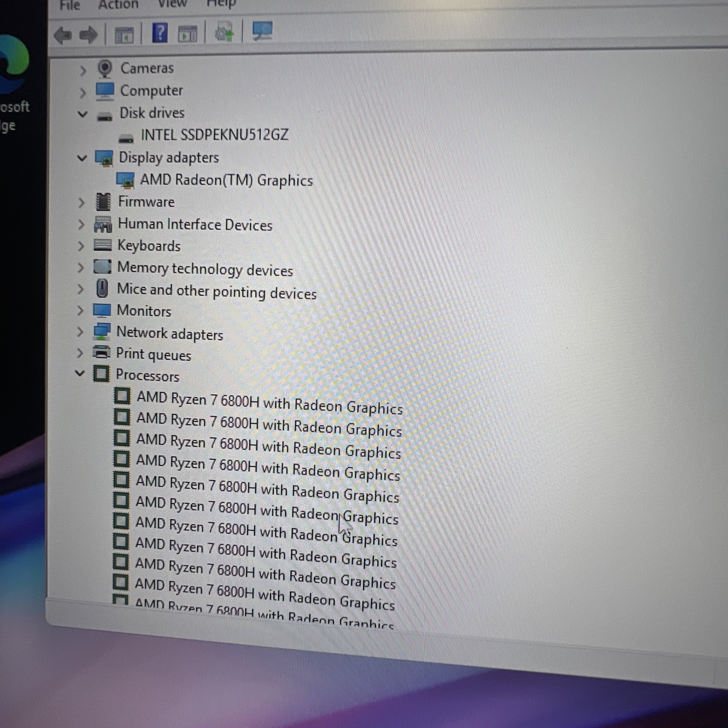Select the Computer label

click(152, 91)
